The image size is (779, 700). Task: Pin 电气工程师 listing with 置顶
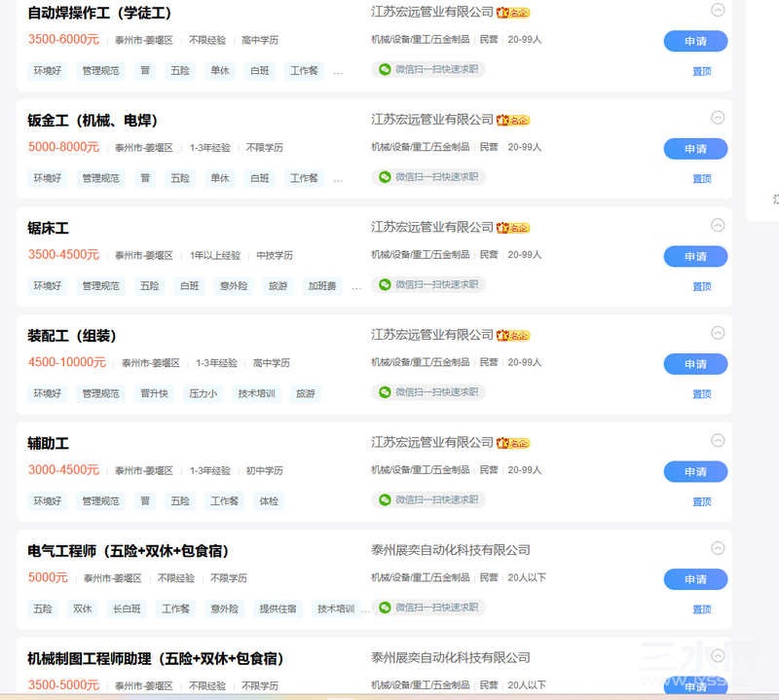pyautogui.click(x=702, y=609)
